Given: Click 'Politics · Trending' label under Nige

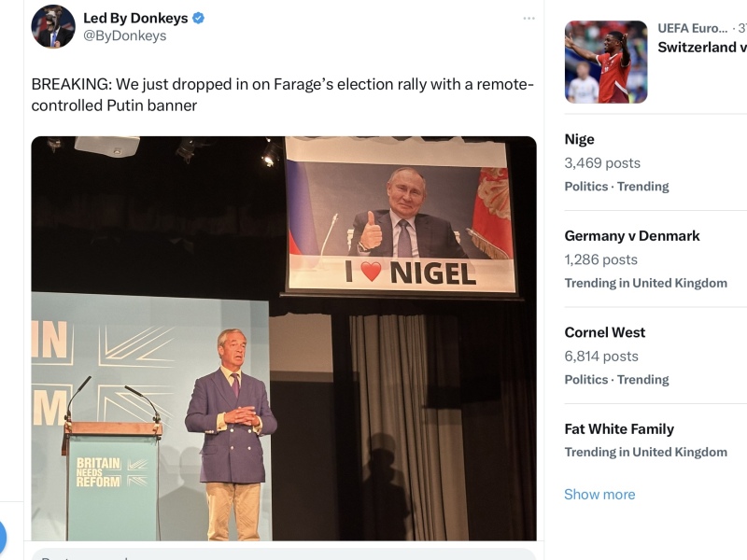Looking at the screenshot, I should click(616, 187).
